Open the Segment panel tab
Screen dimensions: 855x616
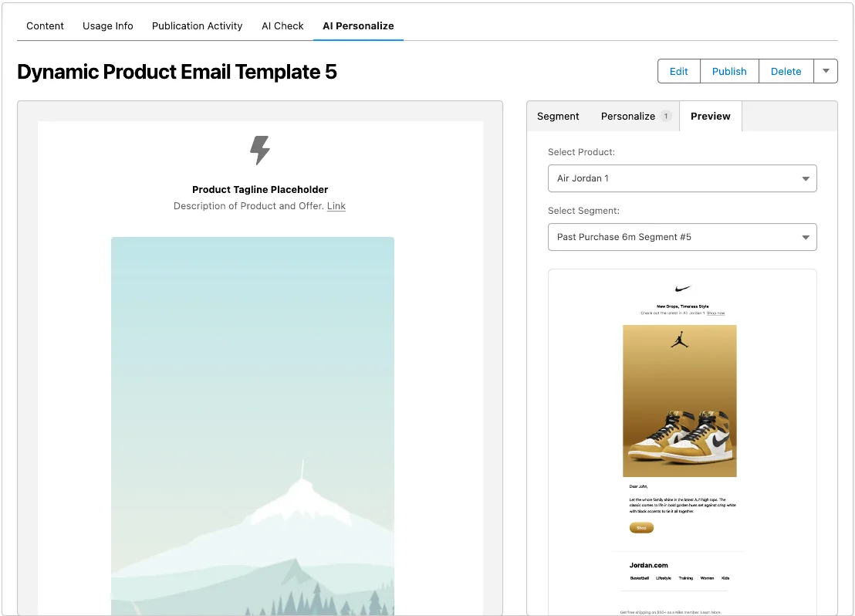[x=558, y=117]
